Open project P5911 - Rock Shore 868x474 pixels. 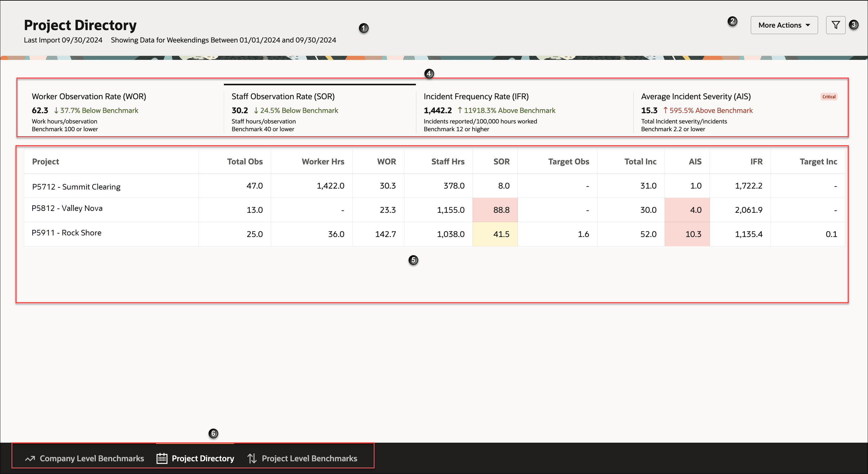coord(66,233)
